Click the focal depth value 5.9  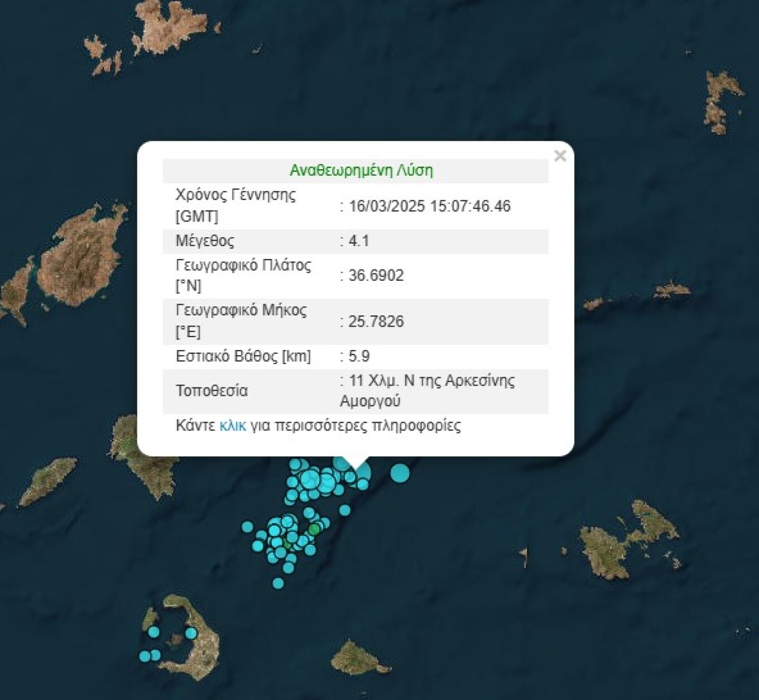[359, 356]
